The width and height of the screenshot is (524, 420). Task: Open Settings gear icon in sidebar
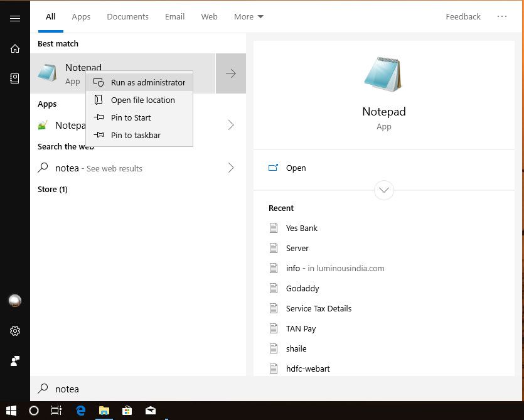pyautogui.click(x=14, y=331)
